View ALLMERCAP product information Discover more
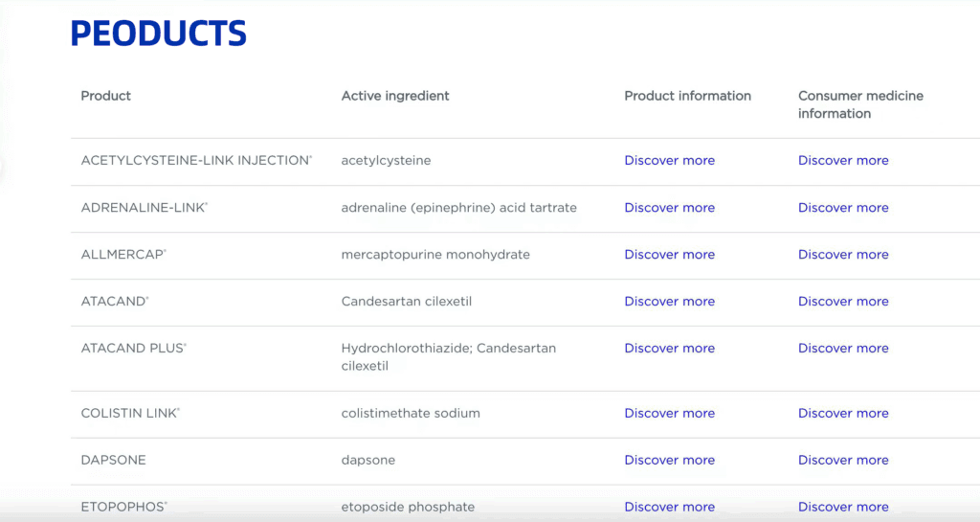This screenshot has width=980, height=522. tap(669, 255)
